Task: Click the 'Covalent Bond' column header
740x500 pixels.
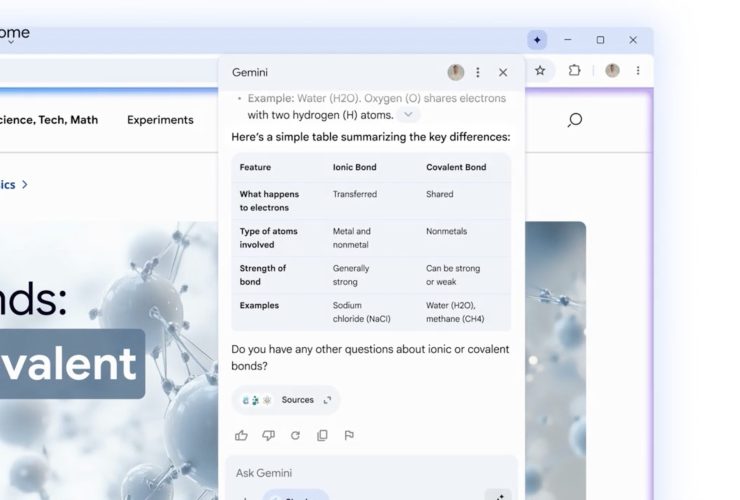Action: pyautogui.click(x=456, y=167)
